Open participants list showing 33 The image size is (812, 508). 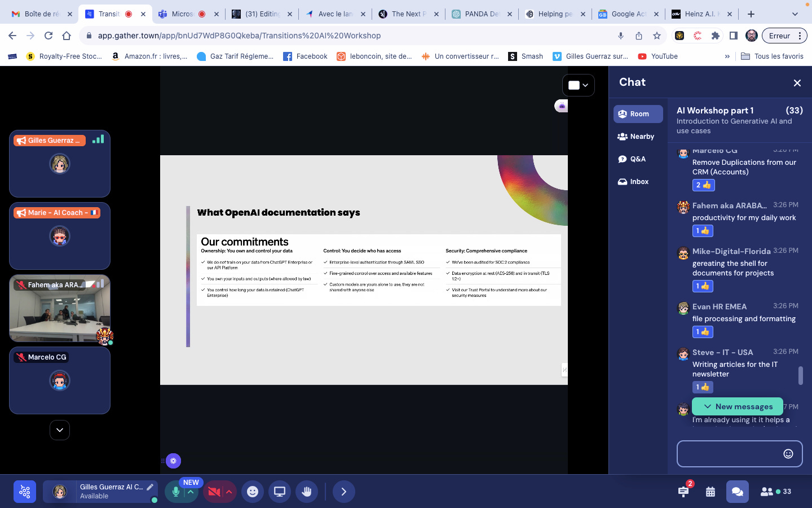click(776, 492)
